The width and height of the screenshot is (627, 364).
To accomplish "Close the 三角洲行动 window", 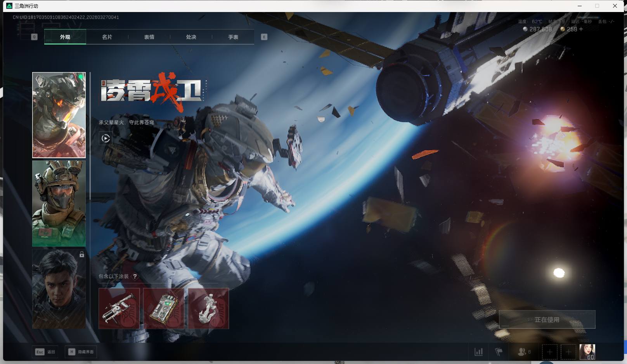I will 615,6.
